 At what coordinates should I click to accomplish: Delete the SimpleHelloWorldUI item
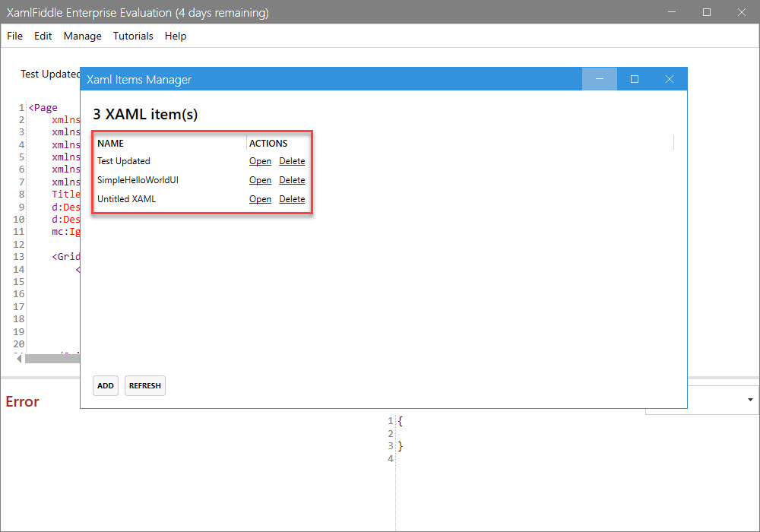pos(292,180)
